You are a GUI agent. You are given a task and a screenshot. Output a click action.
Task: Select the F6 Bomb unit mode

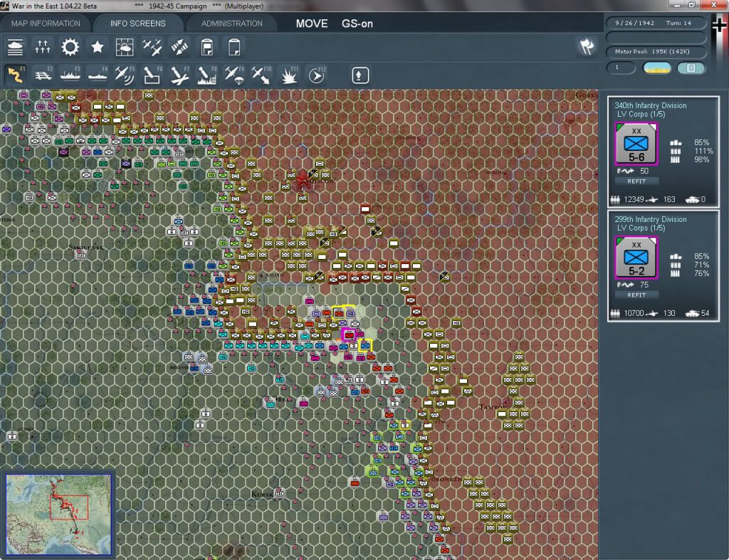[x=152, y=75]
